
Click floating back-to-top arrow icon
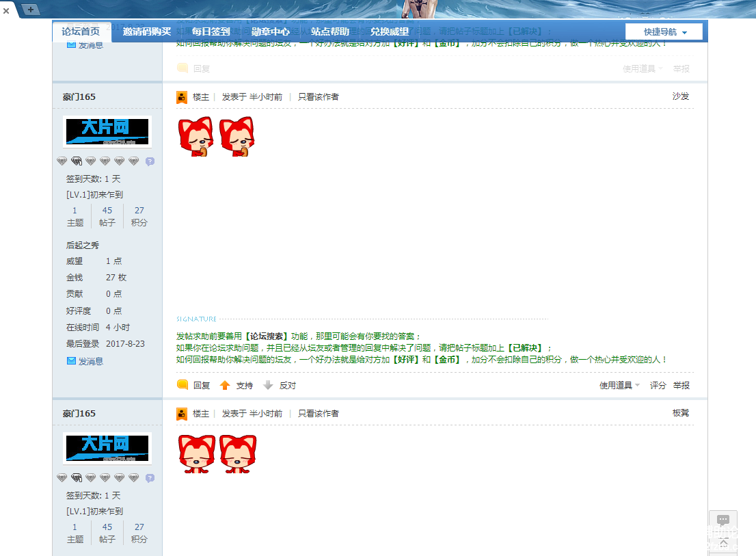click(723, 544)
